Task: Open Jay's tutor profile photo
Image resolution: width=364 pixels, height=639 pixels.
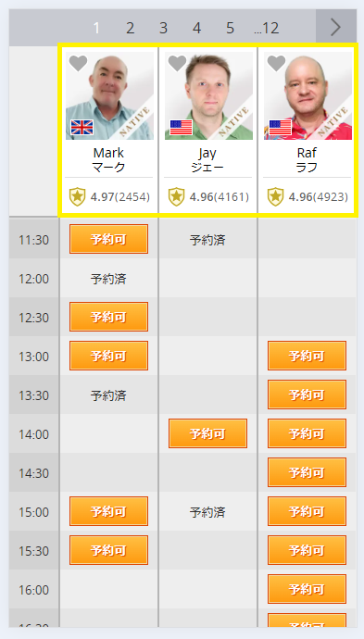Action: (x=208, y=96)
